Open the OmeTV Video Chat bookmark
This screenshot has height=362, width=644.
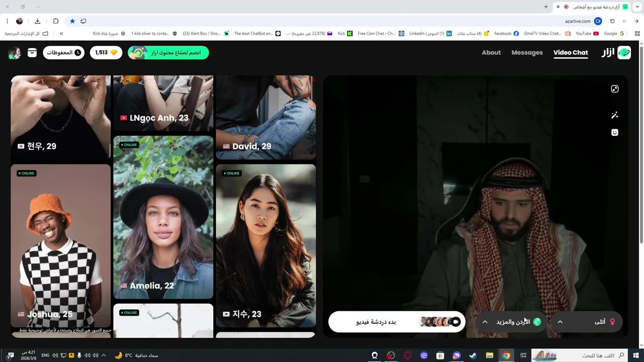point(547,33)
